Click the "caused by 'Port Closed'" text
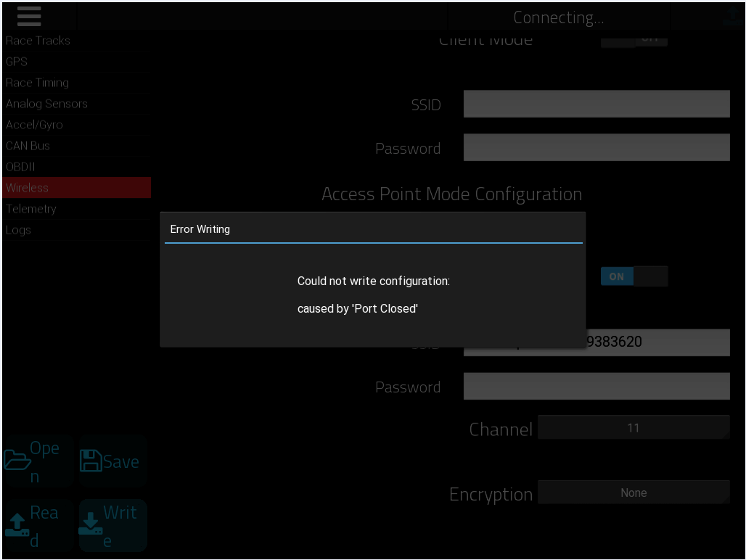This screenshot has height=560, width=746. pyautogui.click(x=357, y=308)
